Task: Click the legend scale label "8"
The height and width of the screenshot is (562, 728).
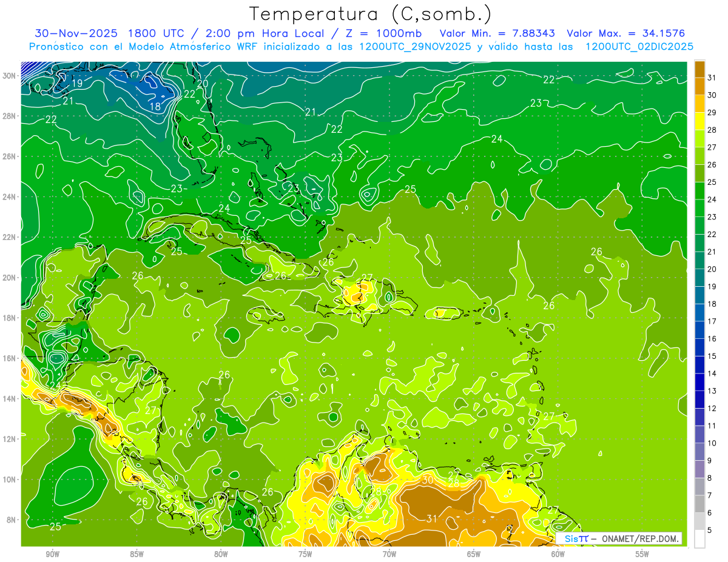Action: click(710, 478)
